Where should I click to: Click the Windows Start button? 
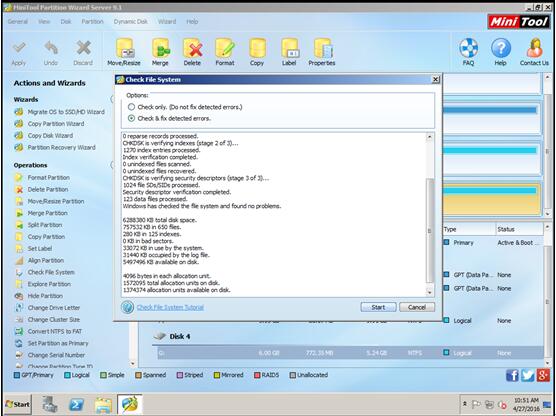(17, 404)
